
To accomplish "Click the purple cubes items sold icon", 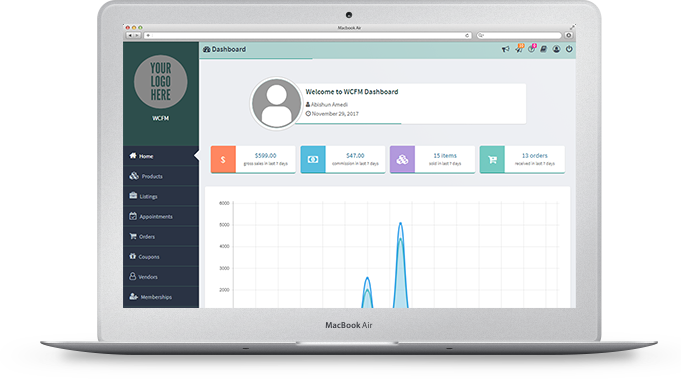I will [402, 159].
